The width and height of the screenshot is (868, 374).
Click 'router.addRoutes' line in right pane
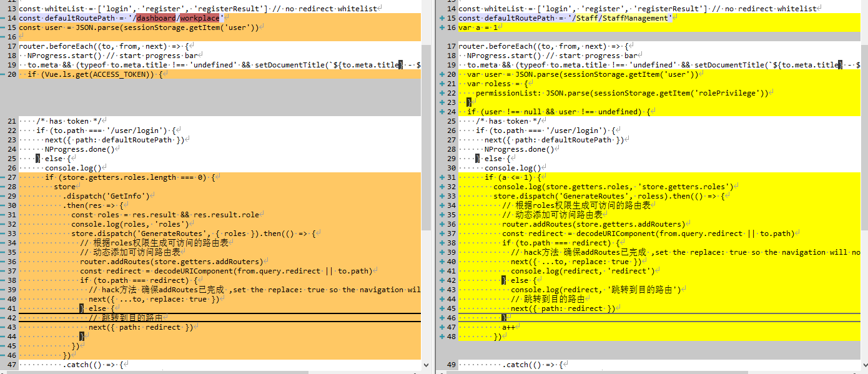click(x=593, y=224)
